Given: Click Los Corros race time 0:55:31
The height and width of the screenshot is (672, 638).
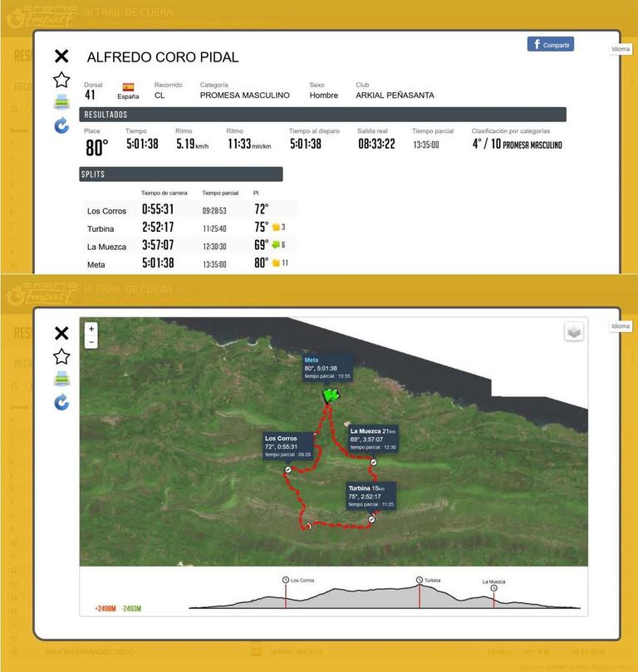Looking at the screenshot, I should [x=158, y=209].
